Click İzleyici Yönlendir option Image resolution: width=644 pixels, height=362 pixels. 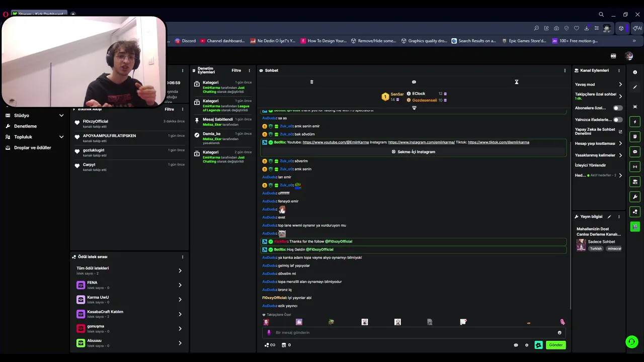[x=591, y=165]
